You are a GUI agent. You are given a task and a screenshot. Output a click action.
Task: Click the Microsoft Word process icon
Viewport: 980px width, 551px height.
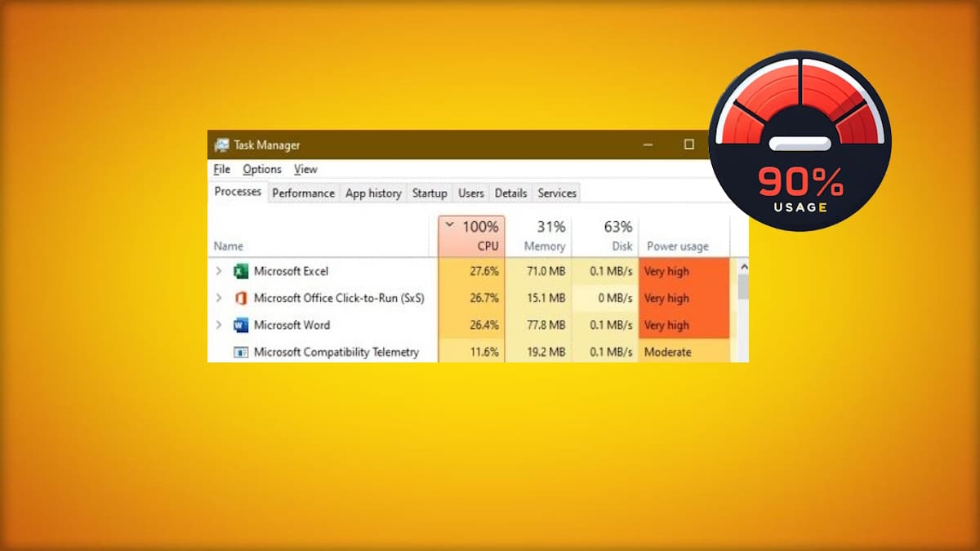pos(241,325)
